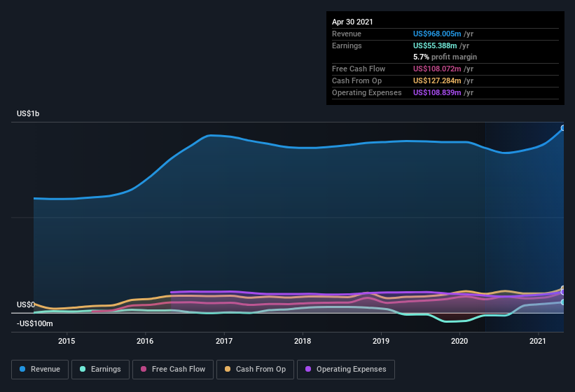Click the Earnings label in tooltip
Image resolution: width=575 pixels, height=392 pixels.
click(x=347, y=45)
